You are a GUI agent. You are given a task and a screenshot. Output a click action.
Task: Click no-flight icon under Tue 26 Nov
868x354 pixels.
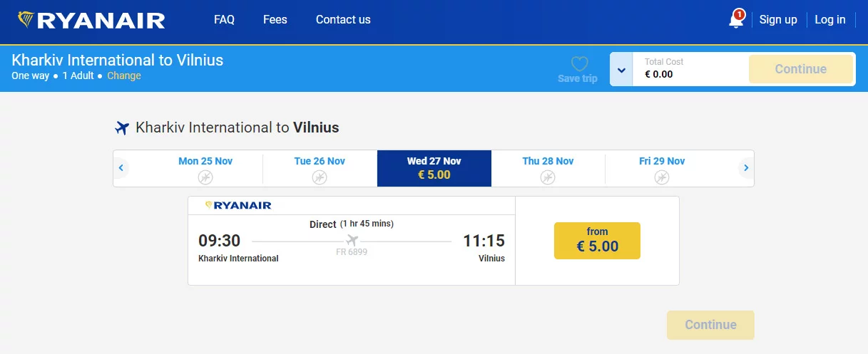tap(320, 177)
